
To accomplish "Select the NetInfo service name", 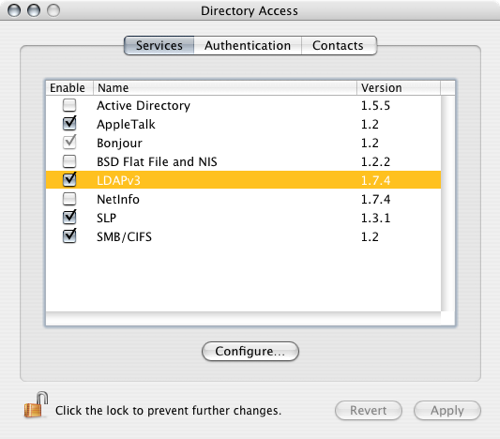I will (118, 199).
